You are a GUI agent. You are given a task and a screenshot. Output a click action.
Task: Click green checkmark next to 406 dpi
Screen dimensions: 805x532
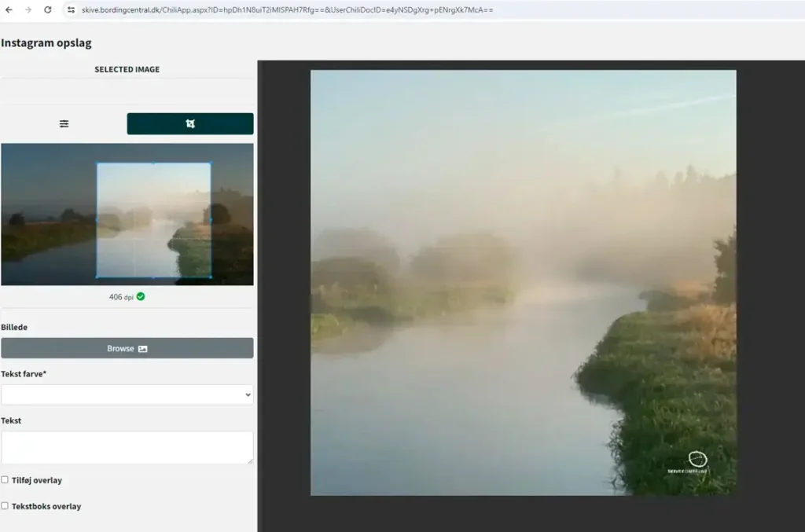click(x=141, y=296)
